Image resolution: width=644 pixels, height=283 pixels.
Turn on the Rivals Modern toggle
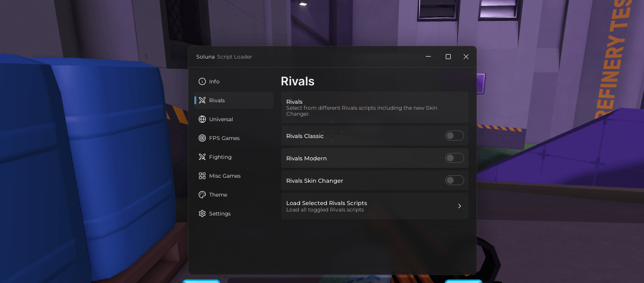(454, 158)
